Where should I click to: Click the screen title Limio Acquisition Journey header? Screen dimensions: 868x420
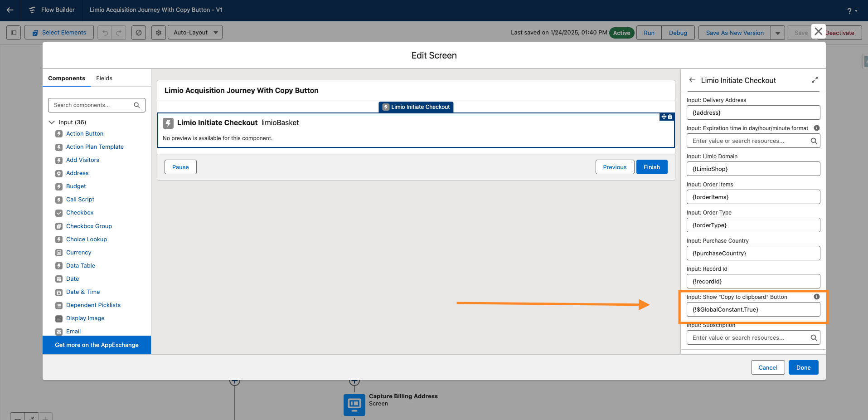click(x=242, y=91)
